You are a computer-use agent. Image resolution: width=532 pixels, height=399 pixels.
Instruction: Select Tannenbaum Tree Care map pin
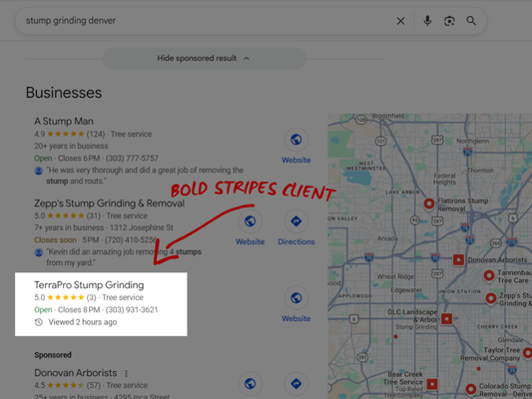point(488,275)
